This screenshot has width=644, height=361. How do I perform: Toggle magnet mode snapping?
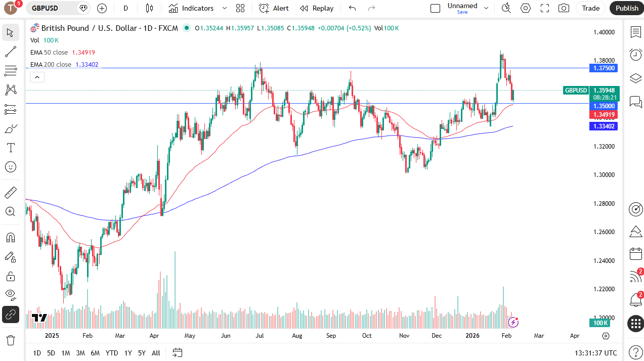(10, 238)
